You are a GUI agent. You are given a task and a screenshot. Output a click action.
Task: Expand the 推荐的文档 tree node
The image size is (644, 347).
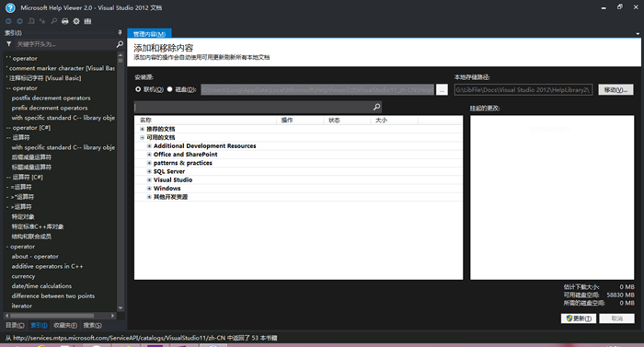[x=142, y=129]
